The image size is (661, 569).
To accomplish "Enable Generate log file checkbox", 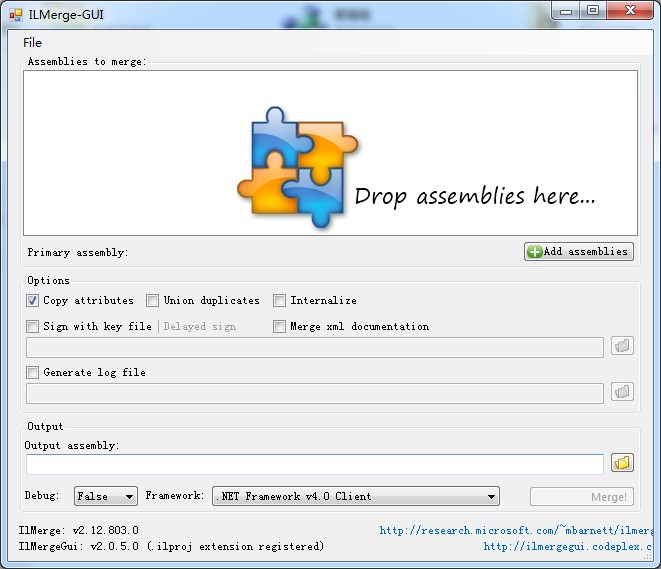I will (32, 372).
